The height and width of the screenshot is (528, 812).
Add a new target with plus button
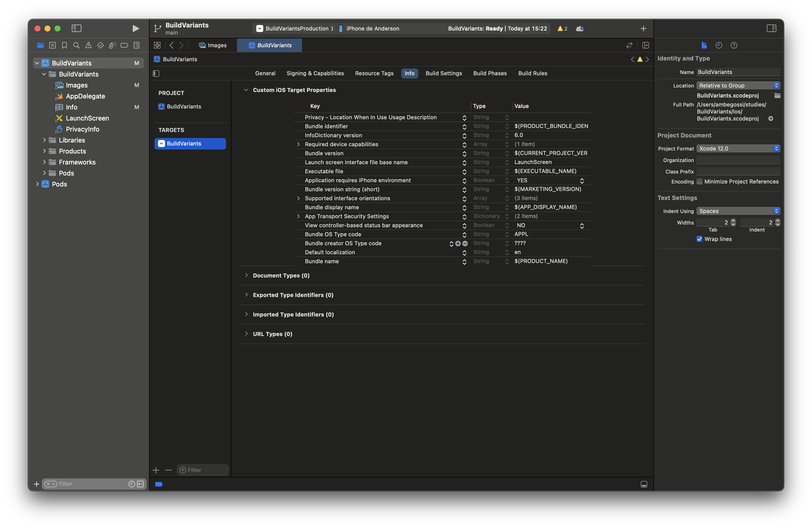click(156, 470)
